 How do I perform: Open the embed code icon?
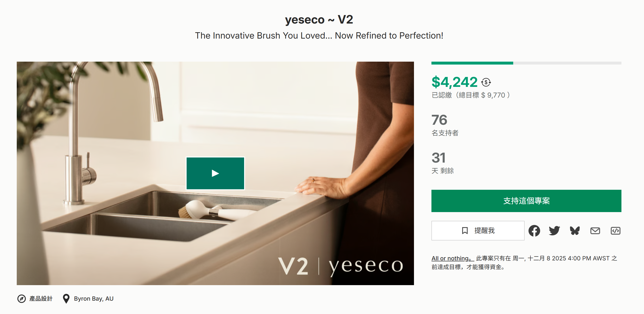tap(615, 231)
